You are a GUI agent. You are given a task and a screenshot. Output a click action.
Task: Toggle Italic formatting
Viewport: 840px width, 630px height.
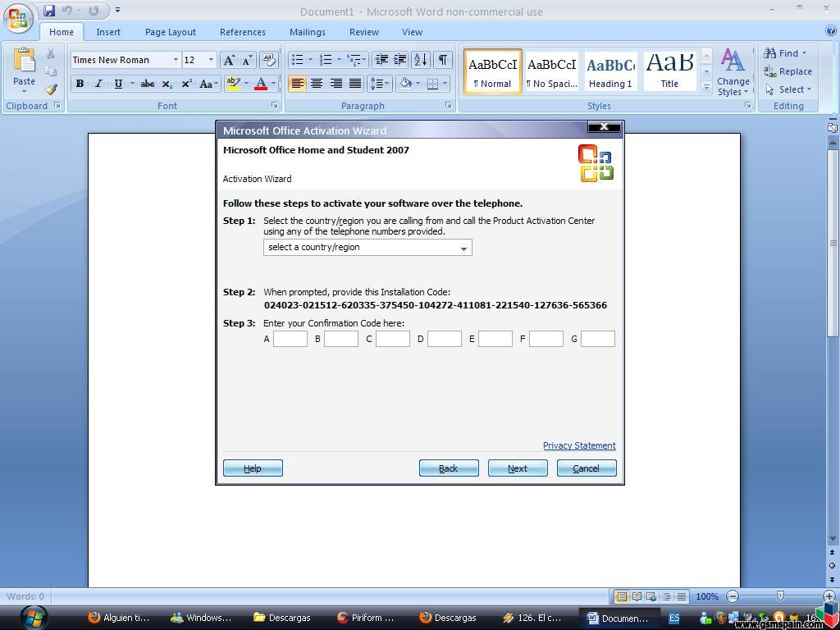(98, 84)
